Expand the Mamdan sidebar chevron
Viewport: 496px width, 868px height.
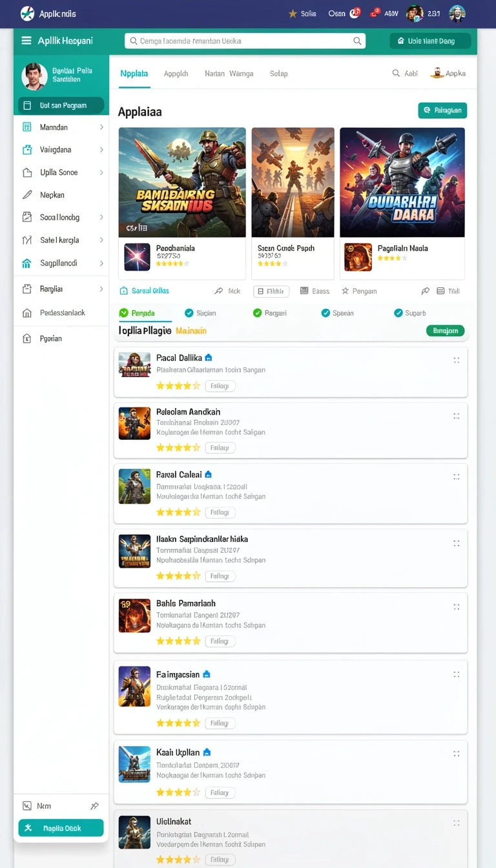[101, 127]
